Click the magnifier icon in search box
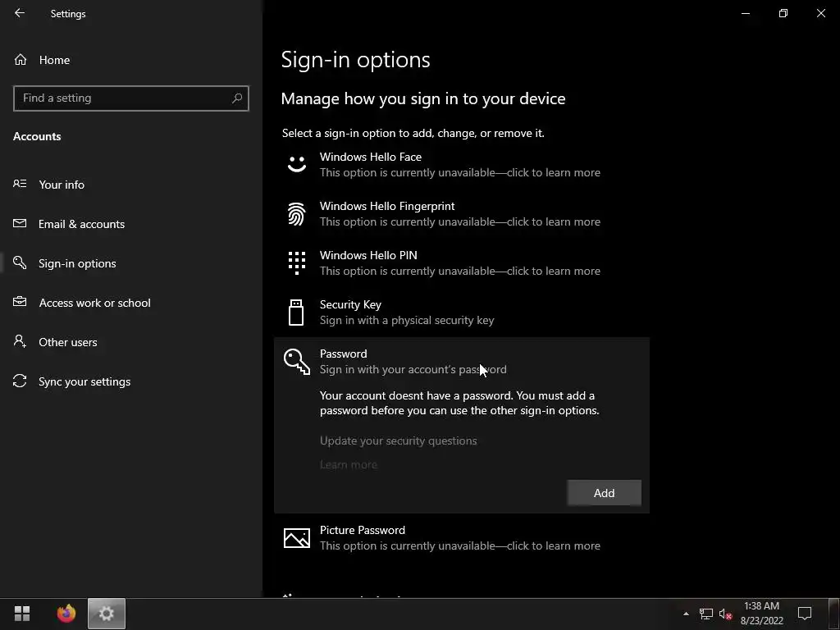 click(x=237, y=98)
